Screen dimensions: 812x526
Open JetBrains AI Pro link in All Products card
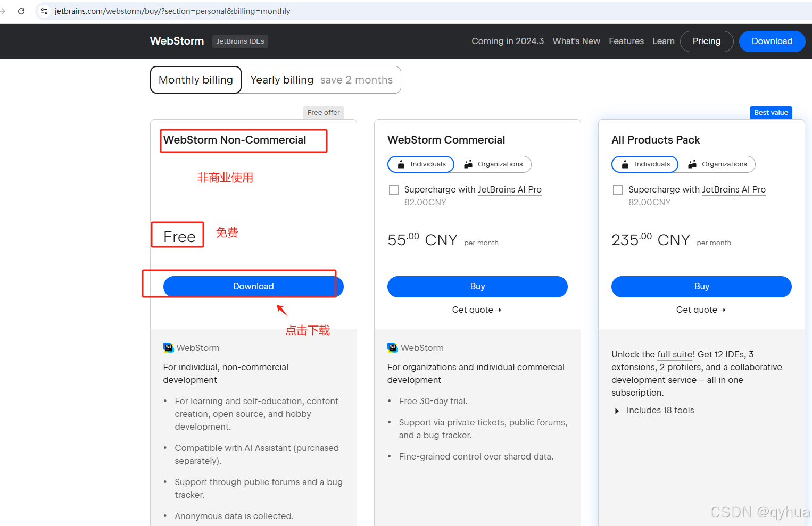734,190
